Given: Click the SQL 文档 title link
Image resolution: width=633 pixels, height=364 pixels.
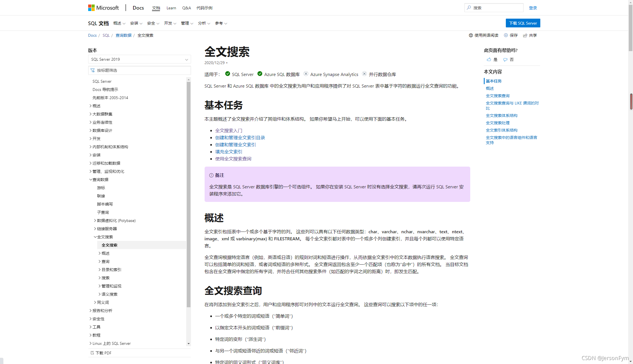Looking at the screenshot, I should [98, 23].
